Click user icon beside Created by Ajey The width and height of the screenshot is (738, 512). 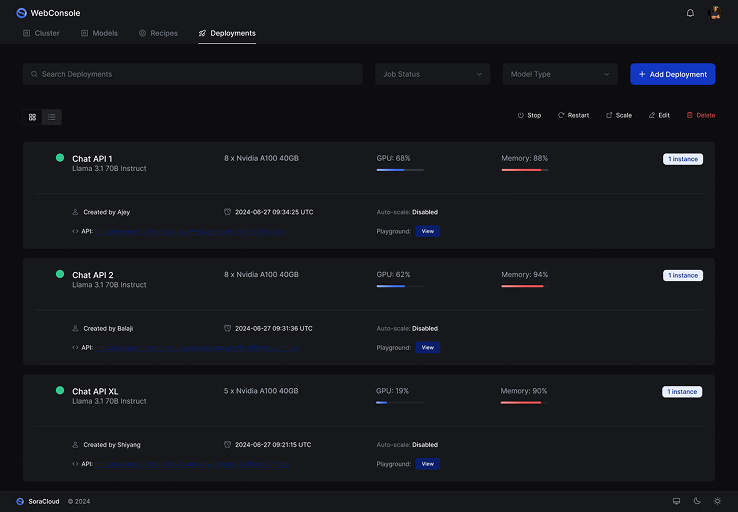[x=75, y=212]
